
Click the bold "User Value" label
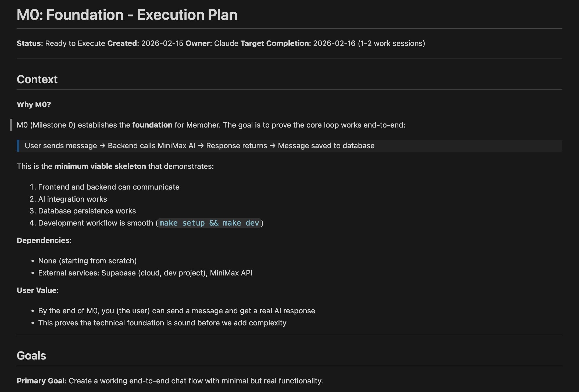[x=37, y=290]
